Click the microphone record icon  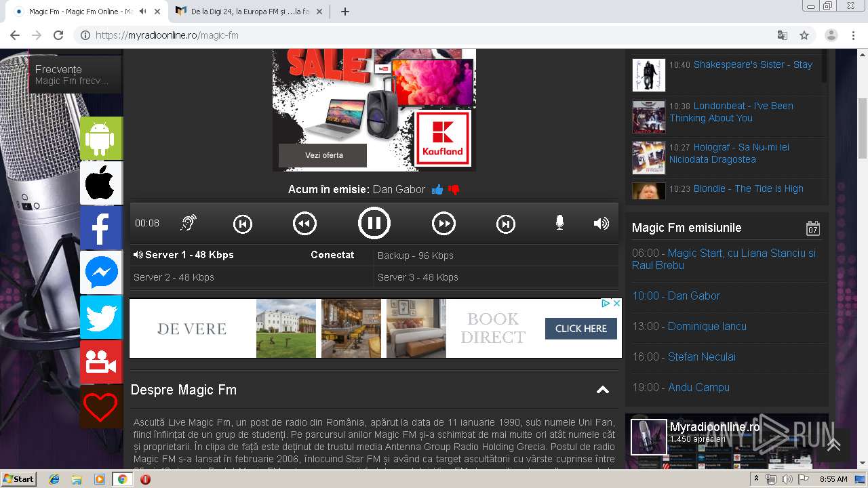tap(559, 223)
